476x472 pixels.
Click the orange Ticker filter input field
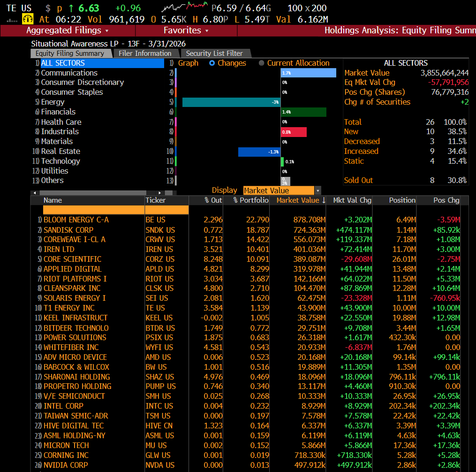pos(166,210)
